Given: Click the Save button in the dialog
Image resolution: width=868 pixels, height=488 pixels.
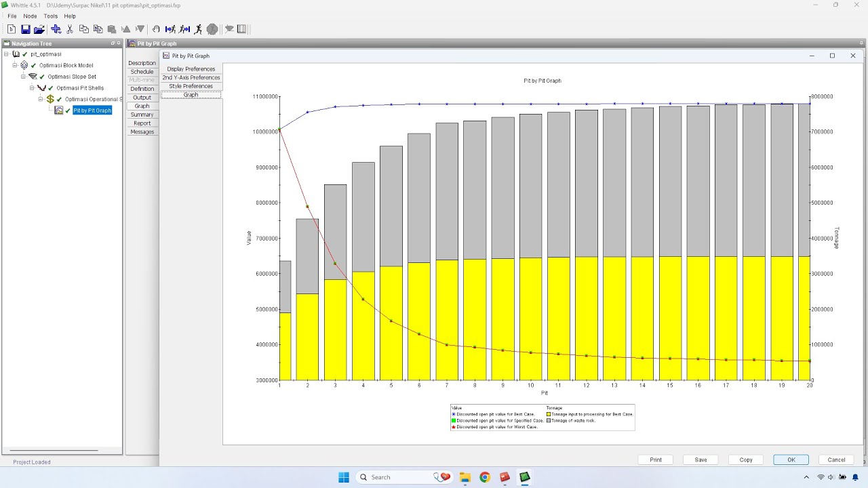Looking at the screenshot, I should tap(701, 460).
